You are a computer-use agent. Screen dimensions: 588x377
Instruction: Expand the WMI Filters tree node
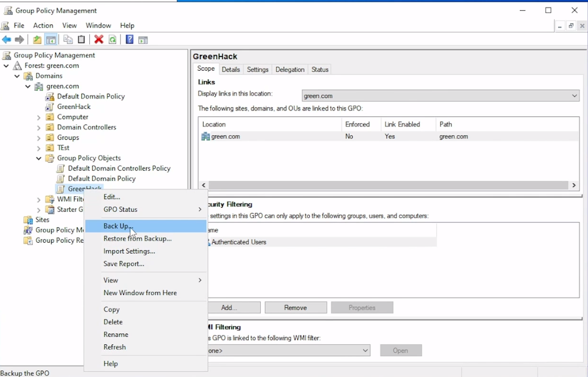pos(39,199)
